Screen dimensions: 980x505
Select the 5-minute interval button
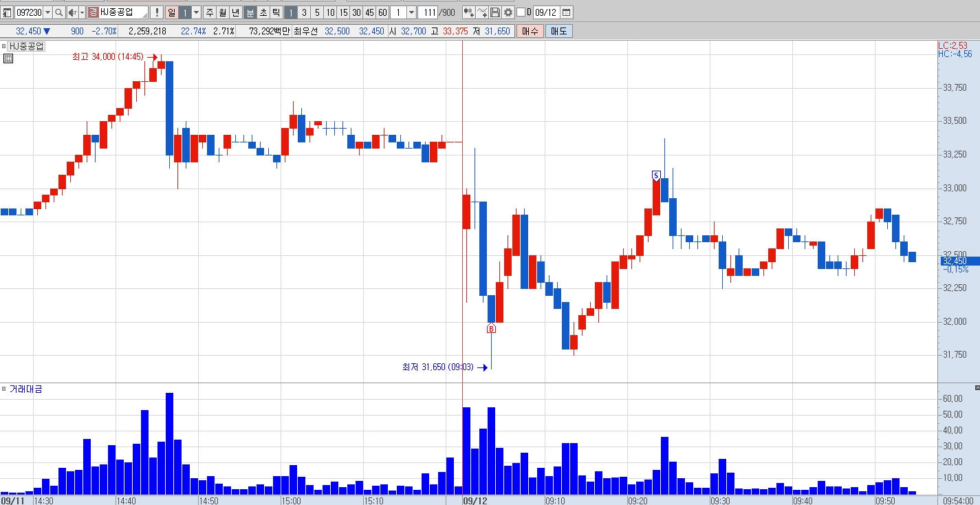click(x=317, y=12)
